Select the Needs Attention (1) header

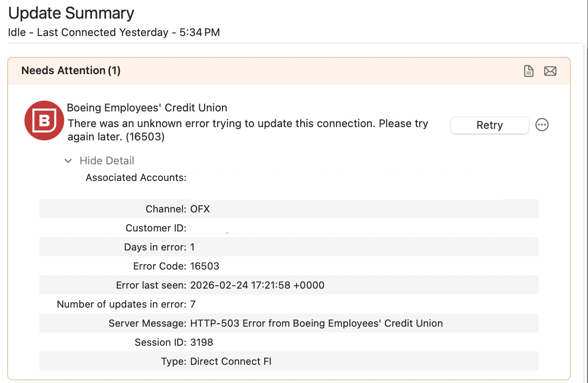[x=71, y=70]
